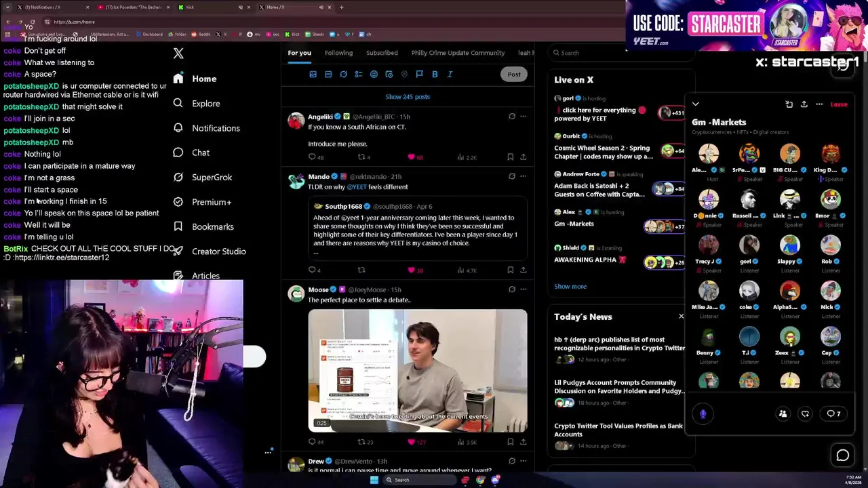
Task: Tag a location with the pin icon
Action: pos(404,75)
